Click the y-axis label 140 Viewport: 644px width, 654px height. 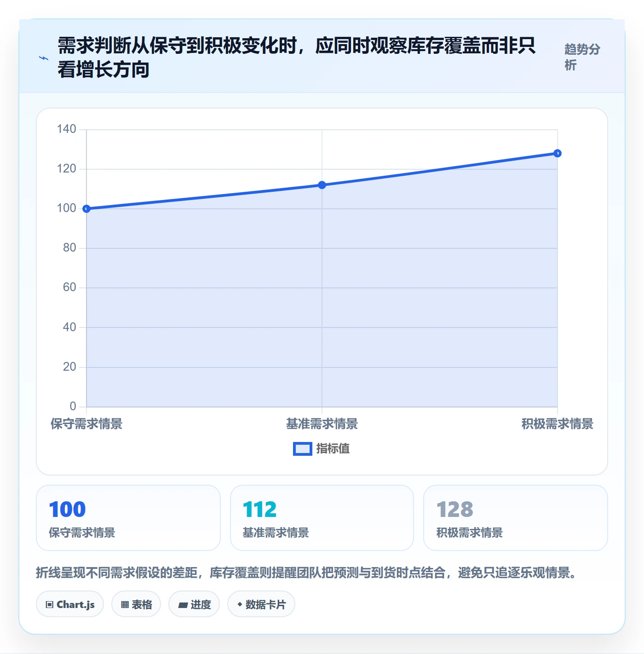click(66, 129)
